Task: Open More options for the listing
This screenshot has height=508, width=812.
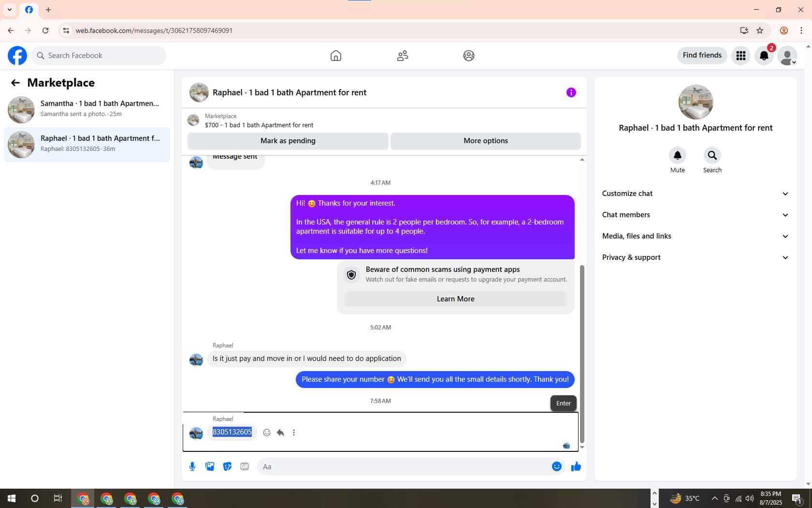Action: 486,141
